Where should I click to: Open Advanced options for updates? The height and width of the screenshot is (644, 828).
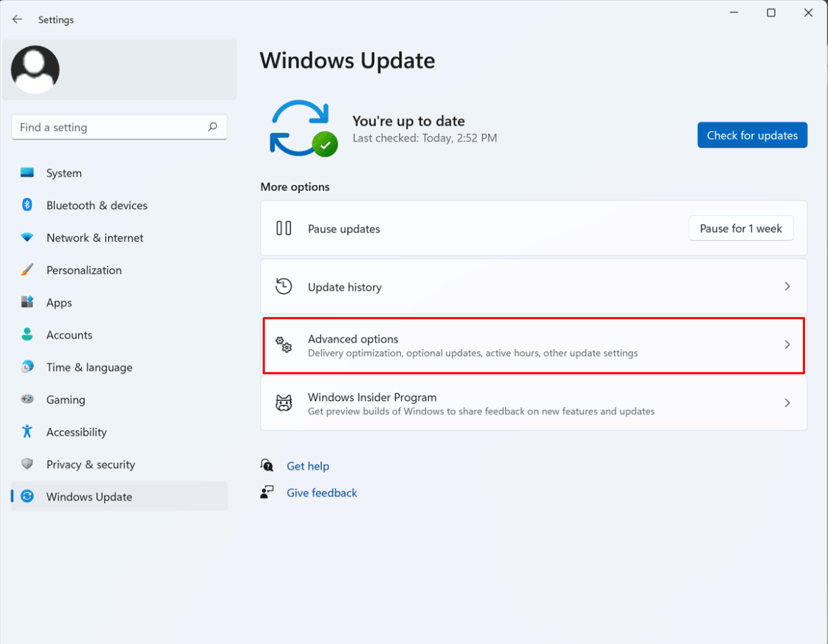click(x=534, y=346)
